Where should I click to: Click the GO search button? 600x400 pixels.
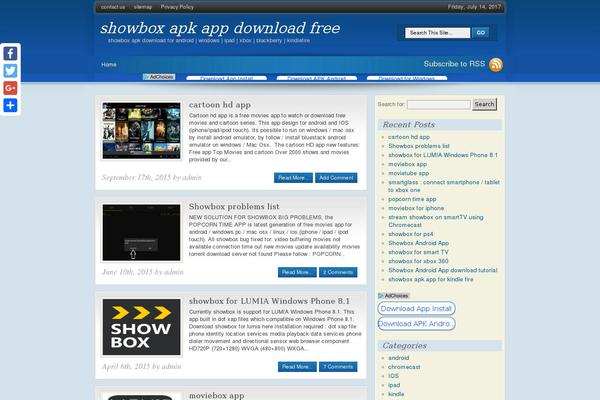point(480,33)
